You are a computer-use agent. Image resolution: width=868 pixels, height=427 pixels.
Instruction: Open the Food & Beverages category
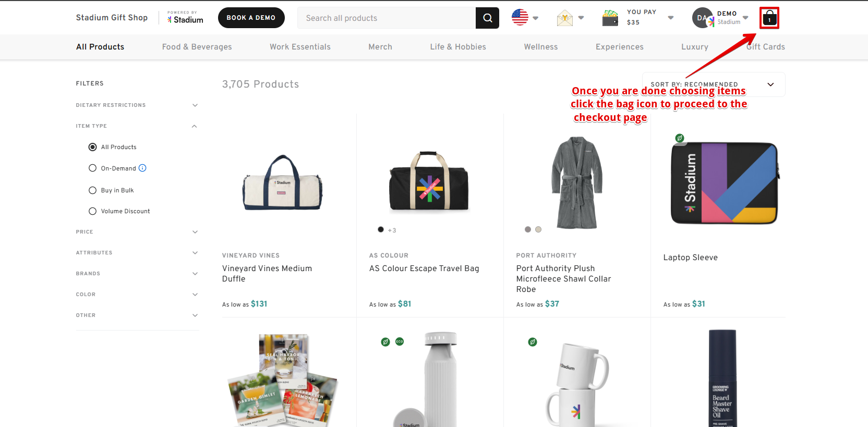click(197, 47)
